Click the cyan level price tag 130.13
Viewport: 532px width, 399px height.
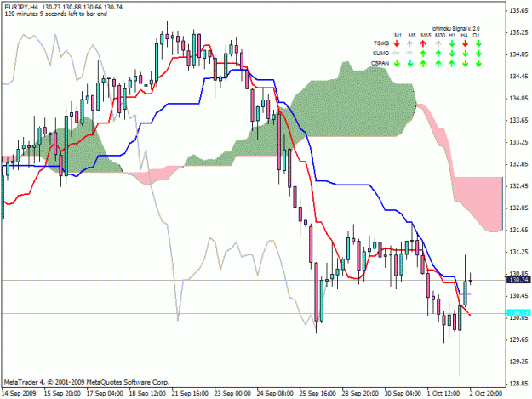click(518, 313)
